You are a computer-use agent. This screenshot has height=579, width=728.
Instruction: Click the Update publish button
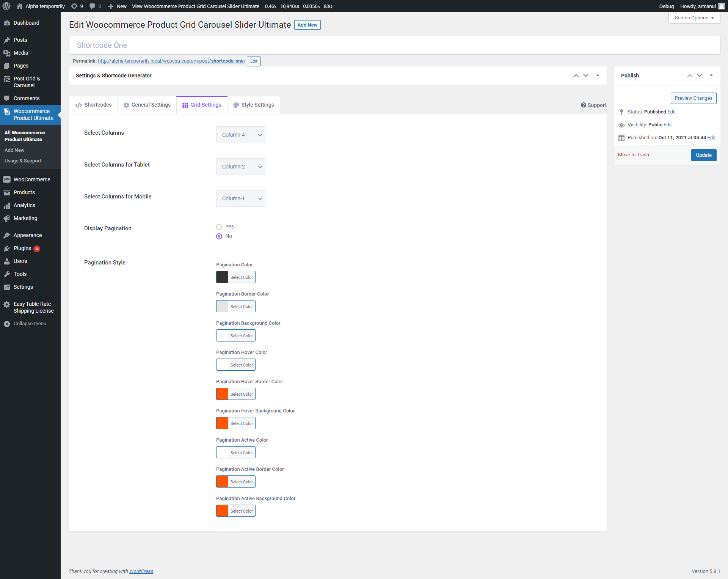click(704, 154)
